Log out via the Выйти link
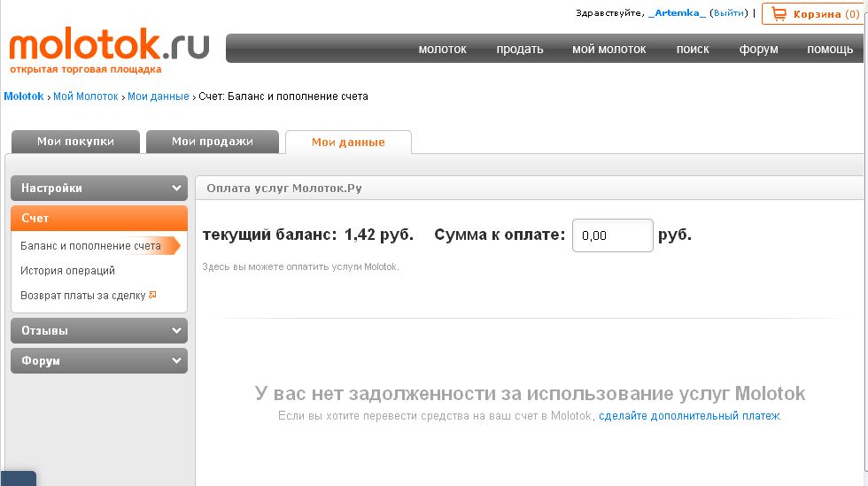This screenshot has height=486, width=868. [x=729, y=13]
